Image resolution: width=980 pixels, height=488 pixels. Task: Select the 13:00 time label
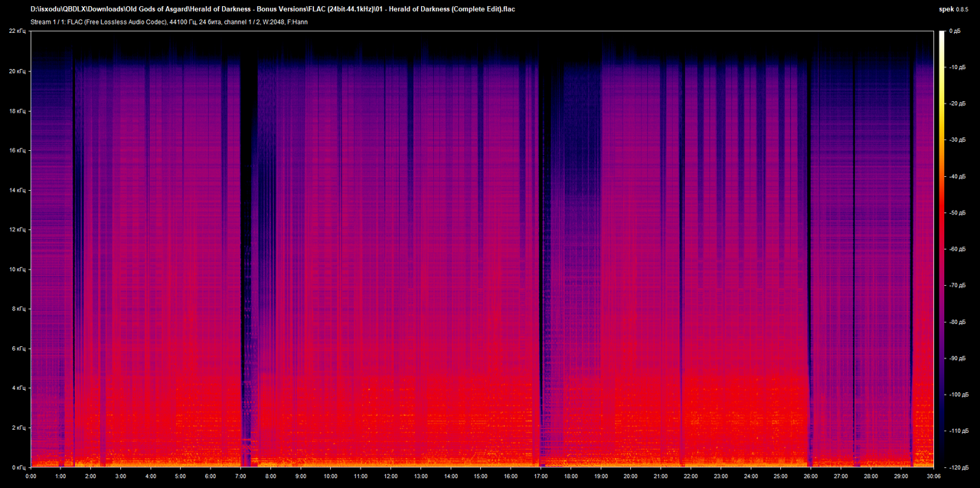tap(420, 477)
